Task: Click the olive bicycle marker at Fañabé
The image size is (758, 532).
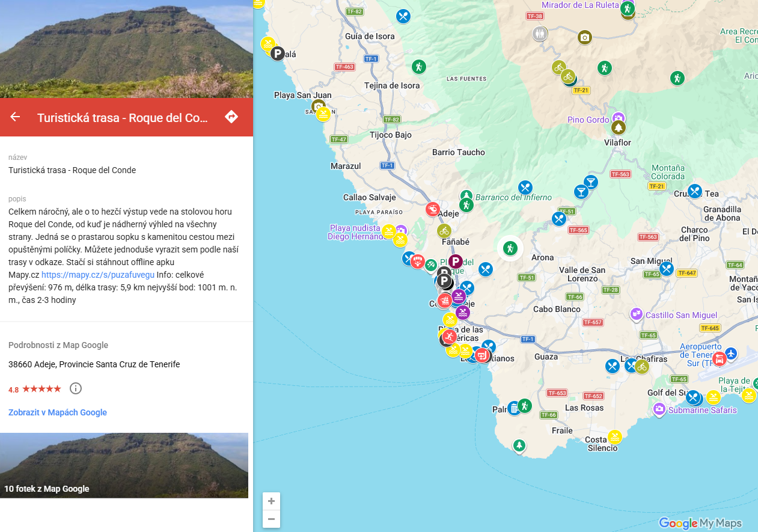Action: point(444,230)
